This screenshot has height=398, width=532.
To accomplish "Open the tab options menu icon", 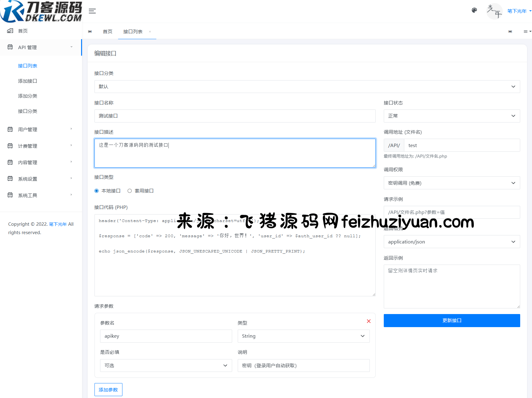I will click(527, 31).
